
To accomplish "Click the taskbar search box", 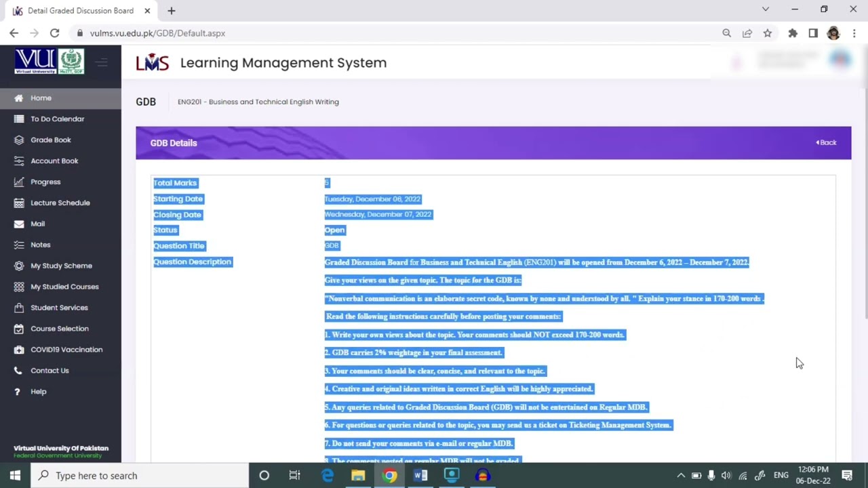I will tap(140, 476).
